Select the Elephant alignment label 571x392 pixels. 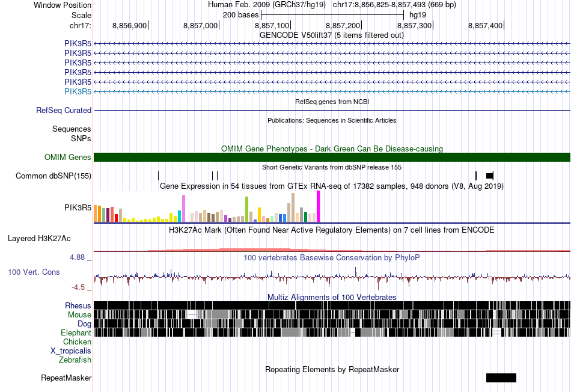pyautogui.click(x=76, y=333)
